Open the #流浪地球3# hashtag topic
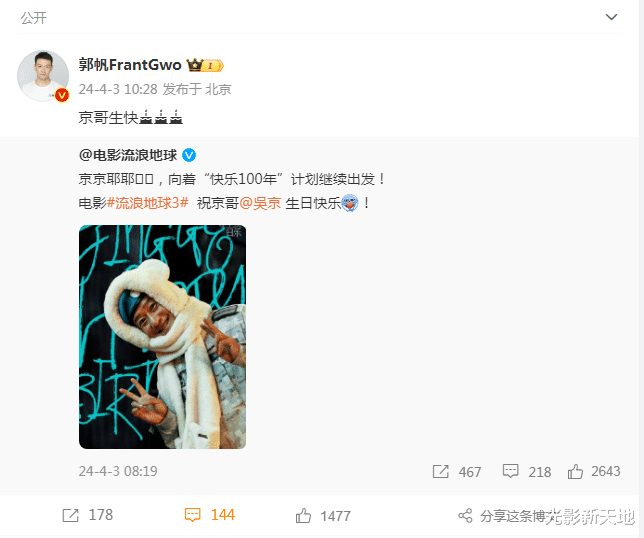The height and width of the screenshot is (538, 644). 147,203
